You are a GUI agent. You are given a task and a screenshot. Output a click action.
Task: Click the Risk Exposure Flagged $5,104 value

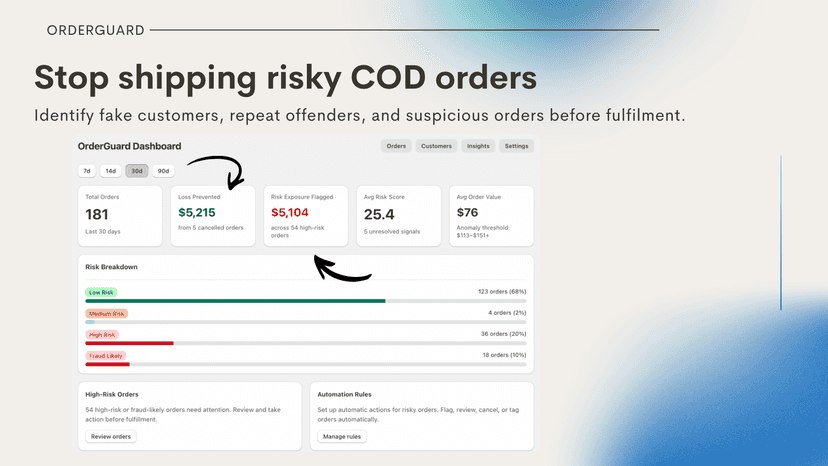click(x=289, y=212)
